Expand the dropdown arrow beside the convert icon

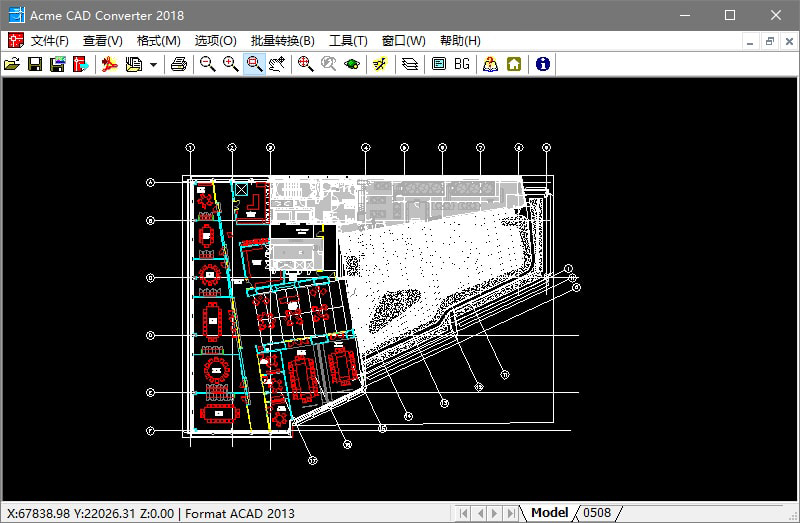pos(153,64)
